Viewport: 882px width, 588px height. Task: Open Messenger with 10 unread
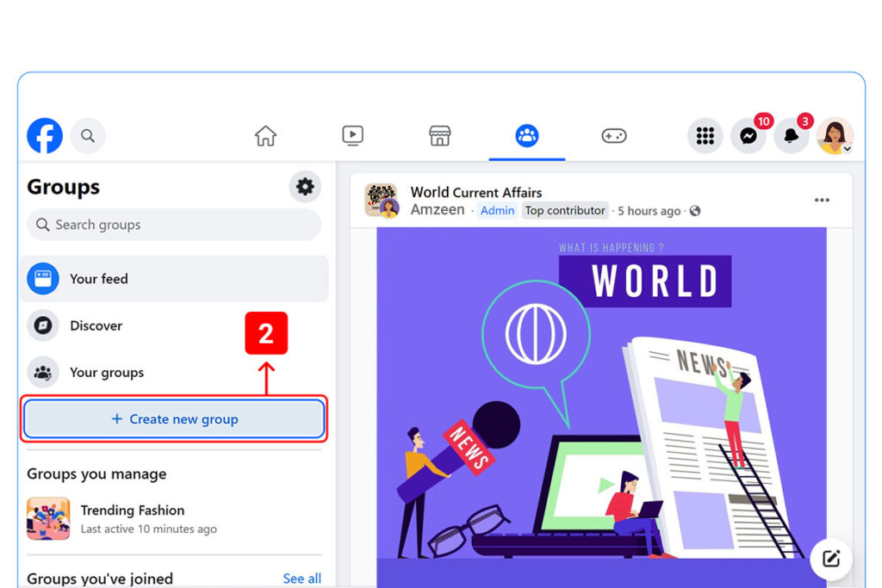coord(748,135)
